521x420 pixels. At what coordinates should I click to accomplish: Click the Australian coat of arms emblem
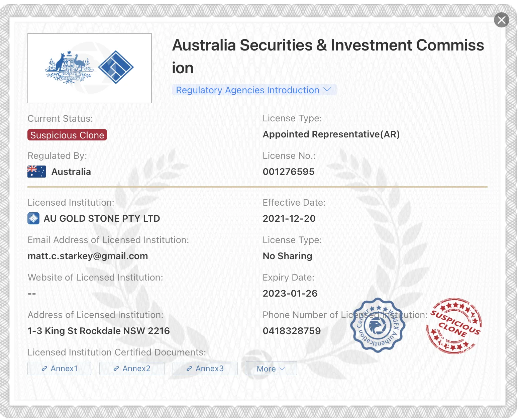[x=69, y=67]
